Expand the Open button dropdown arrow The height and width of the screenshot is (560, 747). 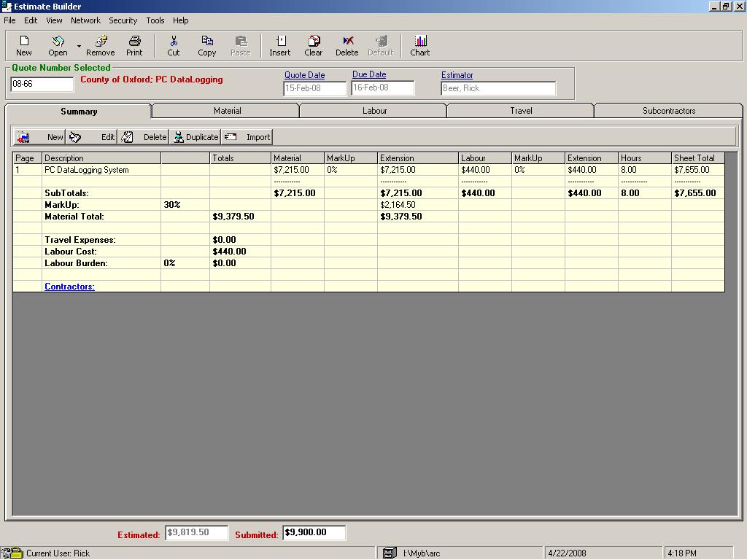click(x=79, y=46)
